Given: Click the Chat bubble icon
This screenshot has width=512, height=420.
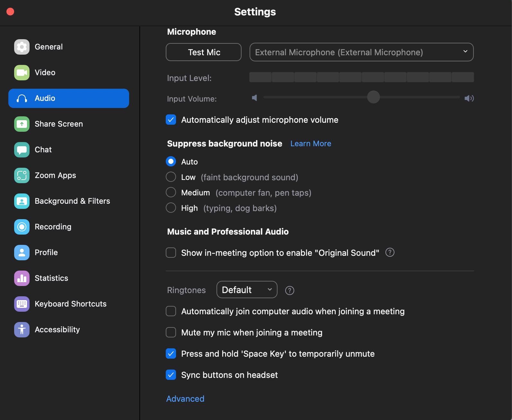Looking at the screenshot, I should [x=22, y=150].
